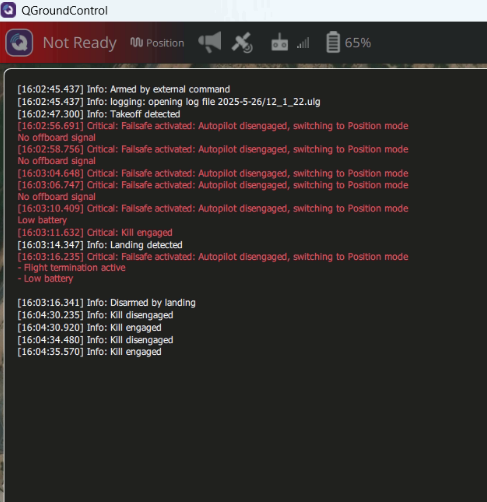Click the 65% battery percentage
The image size is (487, 502).
[358, 43]
